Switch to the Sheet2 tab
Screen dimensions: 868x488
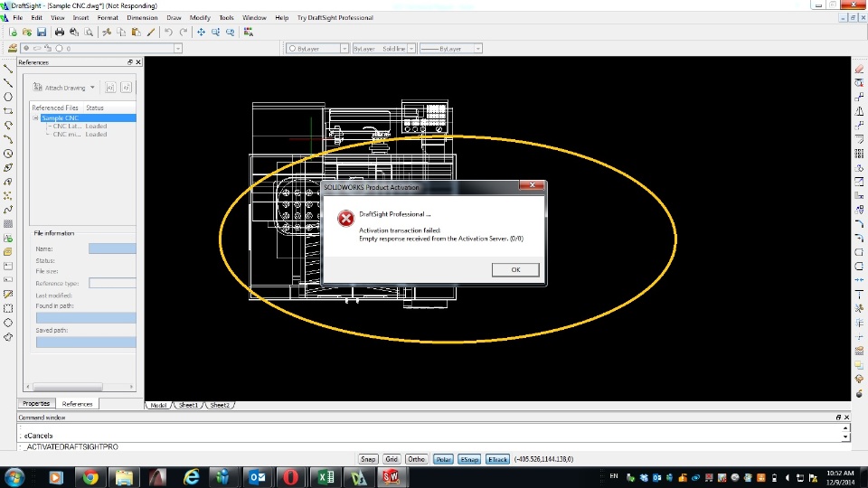pyautogui.click(x=220, y=405)
